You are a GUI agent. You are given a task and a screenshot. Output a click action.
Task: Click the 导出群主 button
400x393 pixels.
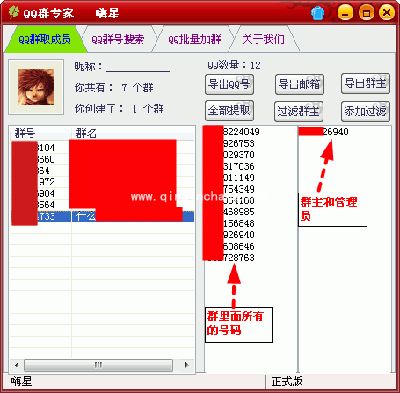click(x=365, y=83)
